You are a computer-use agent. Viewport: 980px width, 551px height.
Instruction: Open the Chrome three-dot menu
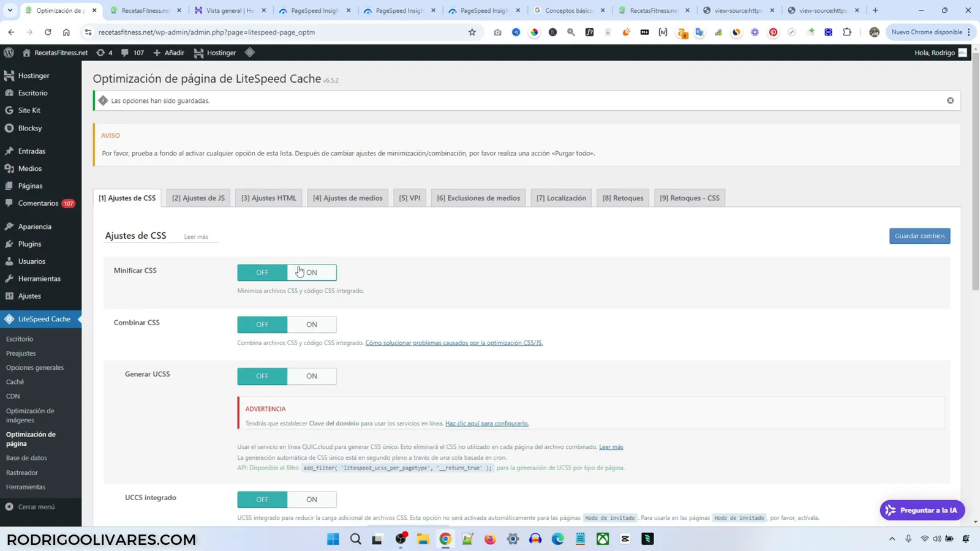[970, 32]
